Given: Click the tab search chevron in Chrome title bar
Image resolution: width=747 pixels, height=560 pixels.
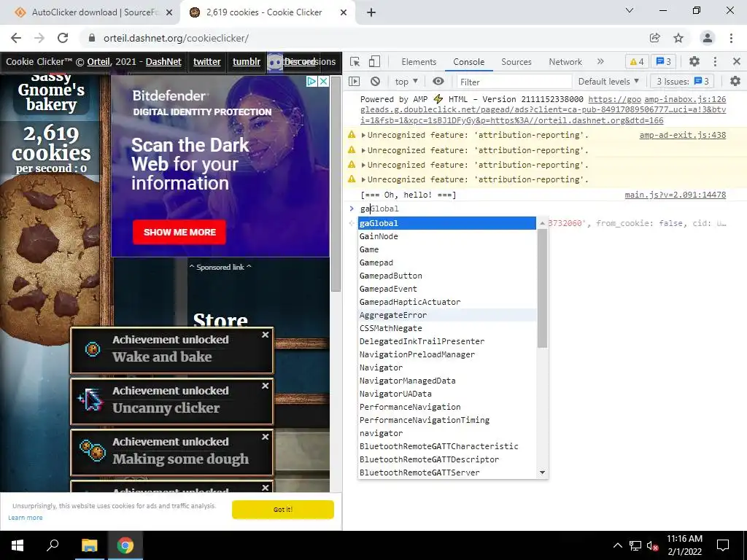Looking at the screenshot, I should [630, 10].
